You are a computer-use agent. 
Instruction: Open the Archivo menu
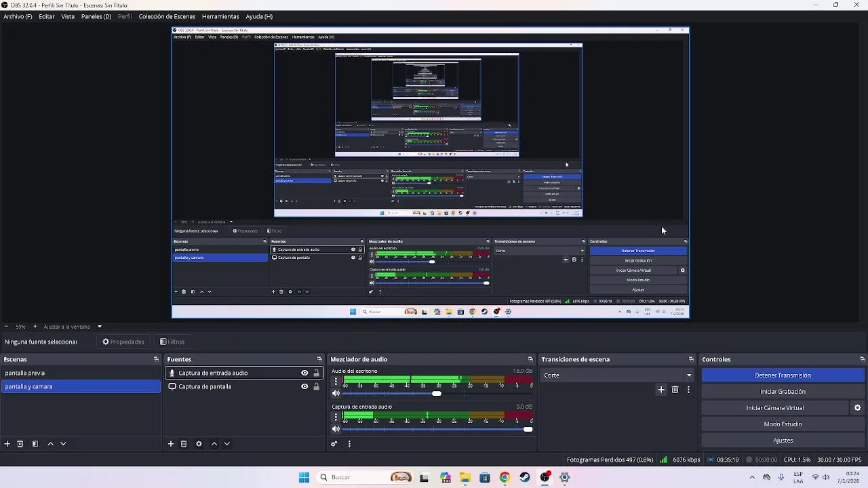18,16
